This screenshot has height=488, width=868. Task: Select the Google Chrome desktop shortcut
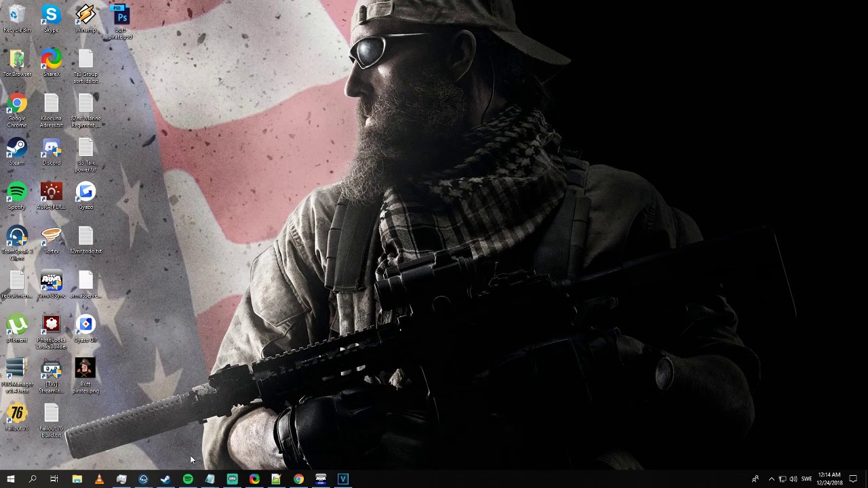(x=17, y=111)
